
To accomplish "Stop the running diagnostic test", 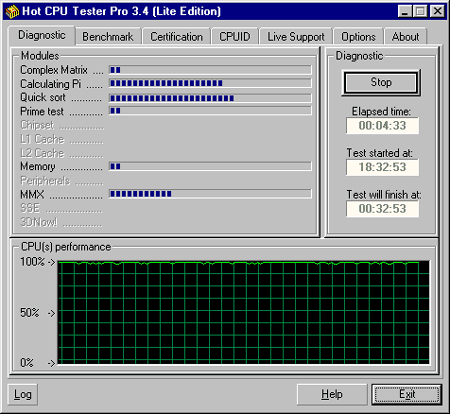I will pos(381,83).
